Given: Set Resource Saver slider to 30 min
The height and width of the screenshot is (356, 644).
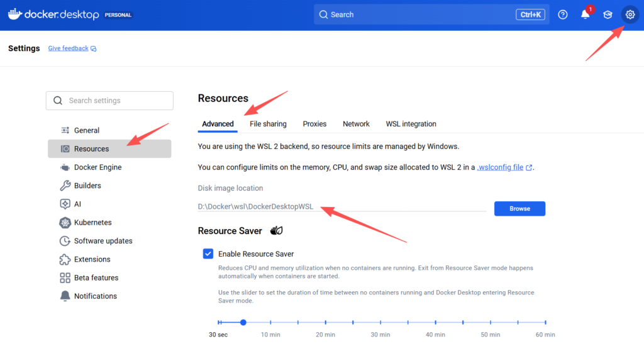Looking at the screenshot, I should pyautogui.click(x=380, y=323).
